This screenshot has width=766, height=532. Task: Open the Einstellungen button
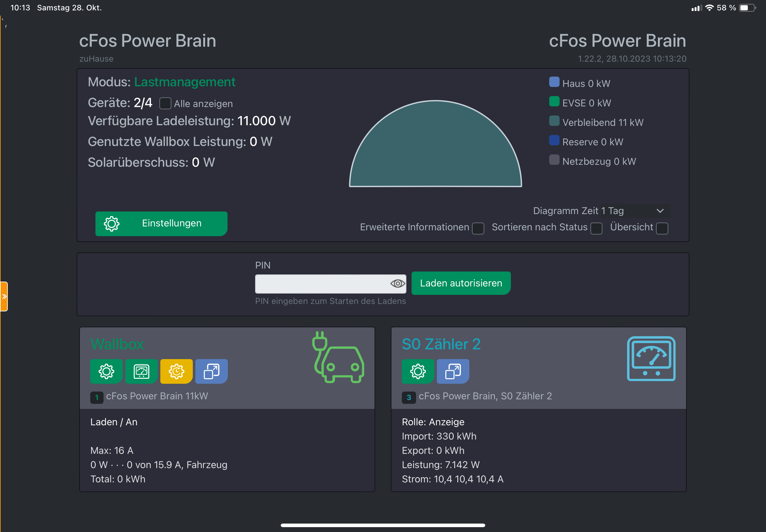(161, 224)
